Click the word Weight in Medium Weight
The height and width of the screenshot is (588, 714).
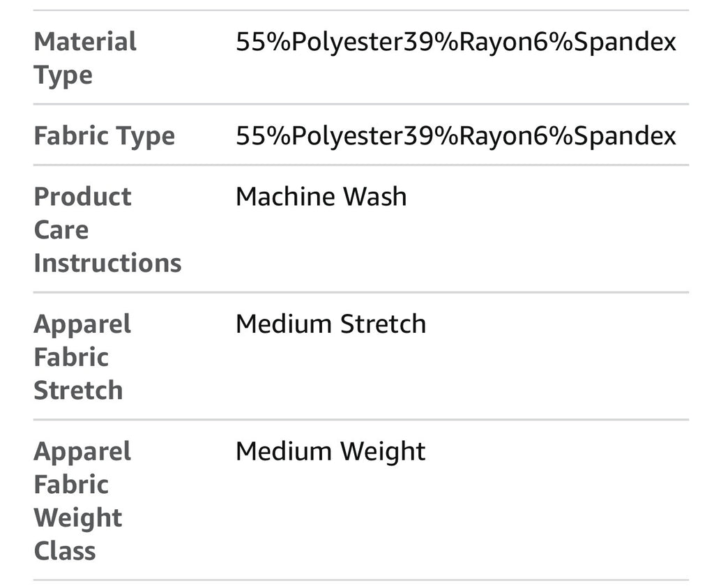(x=383, y=452)
